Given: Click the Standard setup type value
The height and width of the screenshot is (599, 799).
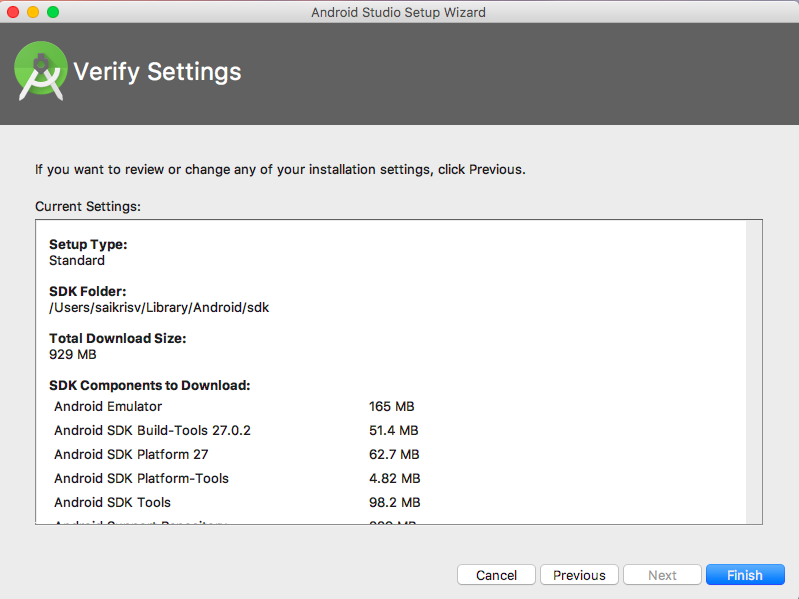Looking at the screenshot, I should tap(77, 260).
